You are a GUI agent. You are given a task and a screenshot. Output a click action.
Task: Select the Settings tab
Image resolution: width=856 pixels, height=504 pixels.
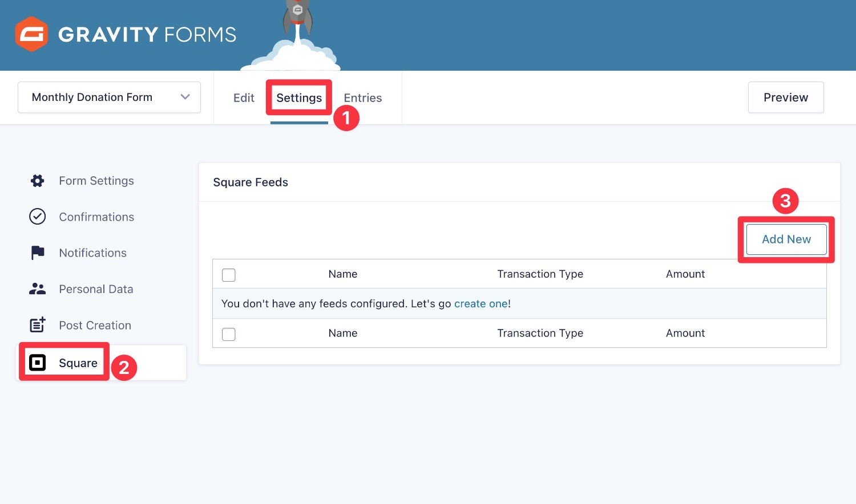299,98
